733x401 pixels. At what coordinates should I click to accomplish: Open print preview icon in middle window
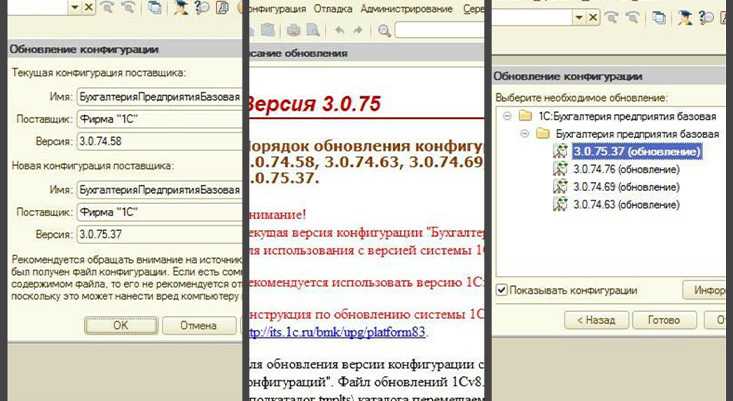pos(313,31)
